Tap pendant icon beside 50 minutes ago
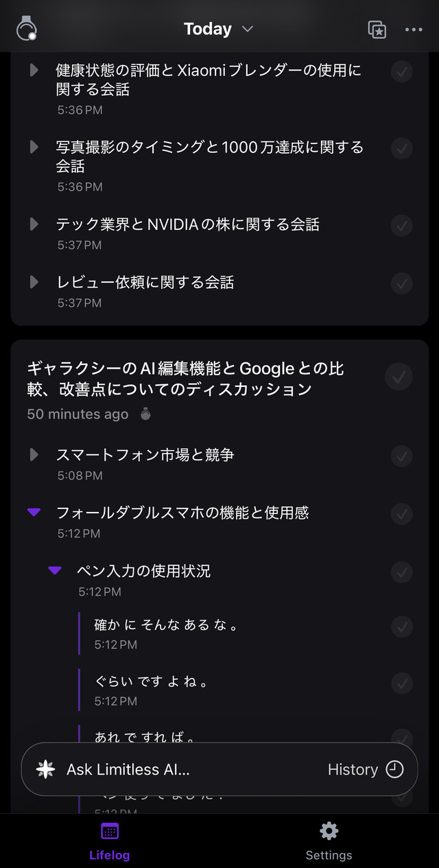 click(145, 414)
